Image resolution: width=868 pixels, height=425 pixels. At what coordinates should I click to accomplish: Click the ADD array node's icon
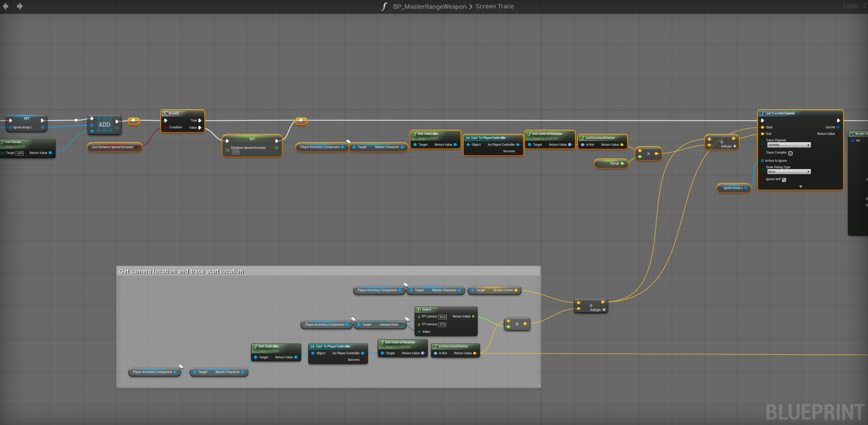(104, 125)
